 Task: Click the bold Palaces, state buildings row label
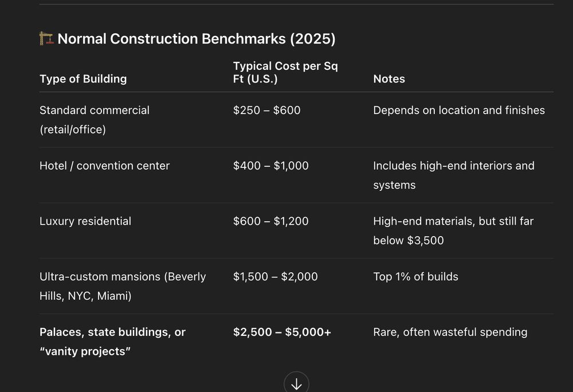point(112,341)
